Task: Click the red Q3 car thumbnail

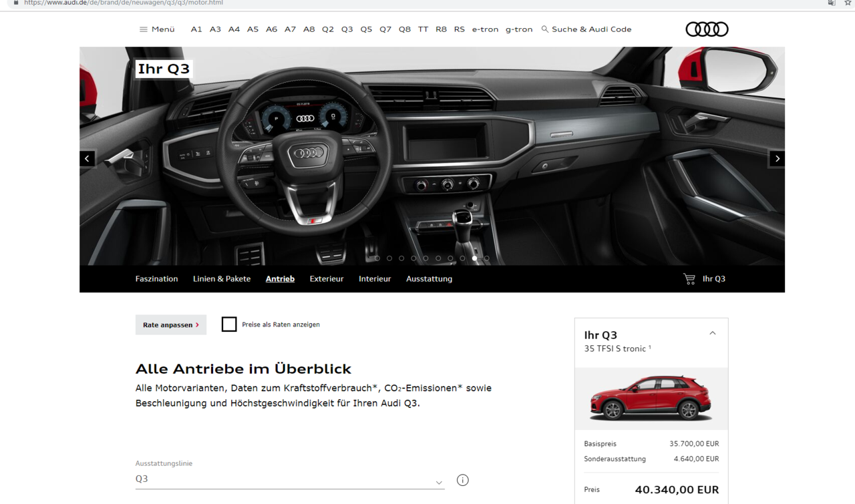Action: (x=651, y=398)
